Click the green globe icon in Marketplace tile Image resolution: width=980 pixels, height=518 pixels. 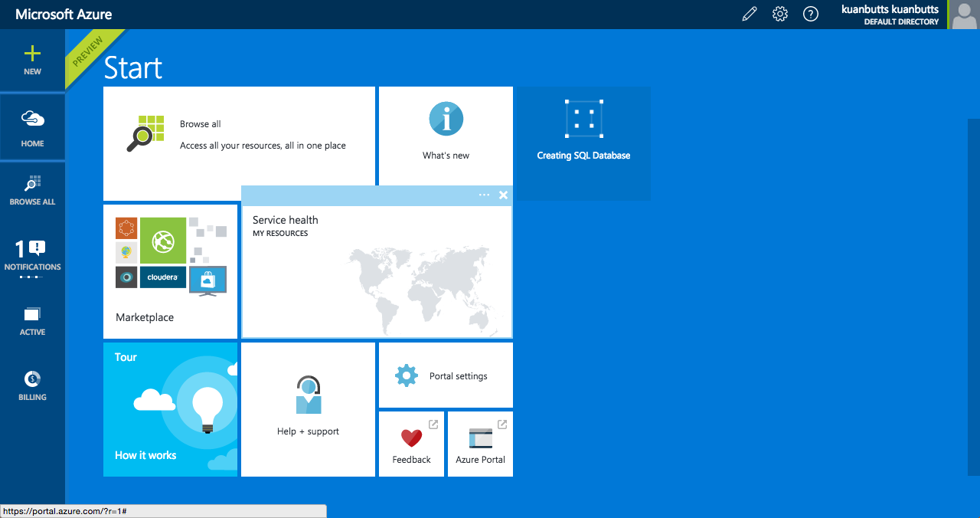click(163, 241)
